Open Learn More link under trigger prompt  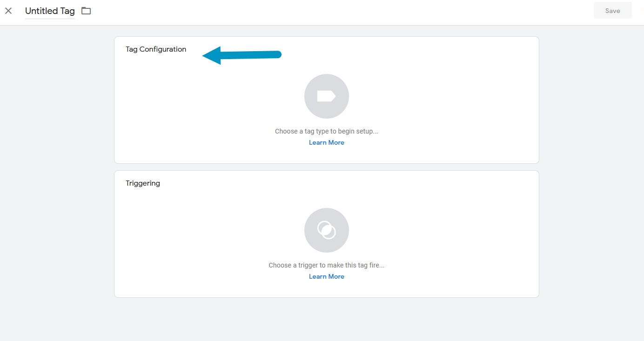click(327, 276)
